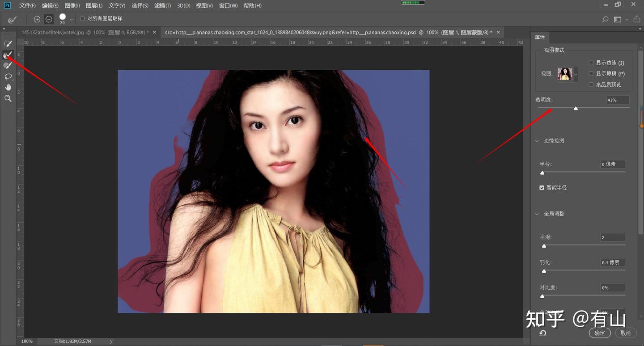Click the Photoshop Ps logo icon
The height and width of the screenshot is (346, 644).
(x=7, y=5)
